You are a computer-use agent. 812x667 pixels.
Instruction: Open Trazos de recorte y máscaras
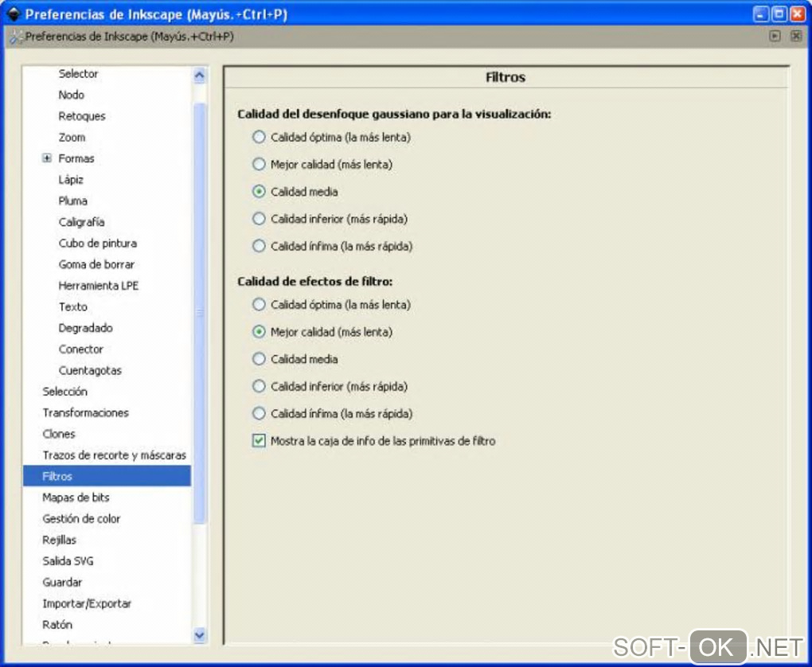click(x=114, y=455)
